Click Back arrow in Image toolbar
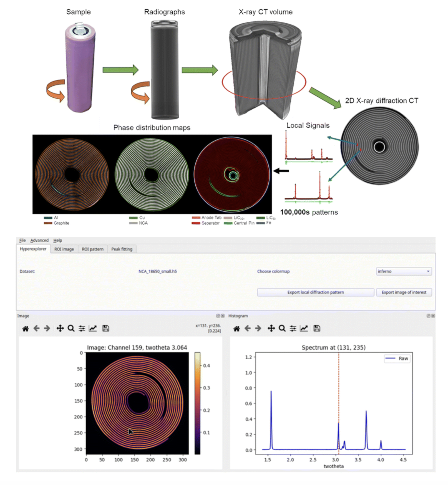448x485 pixels. click(x=36, y=329)
